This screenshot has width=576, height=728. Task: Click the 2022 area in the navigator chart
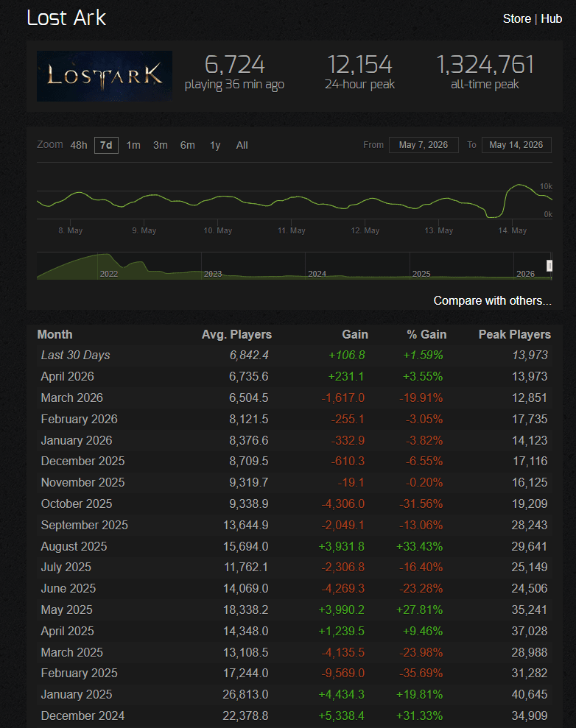tap(109, 274)
